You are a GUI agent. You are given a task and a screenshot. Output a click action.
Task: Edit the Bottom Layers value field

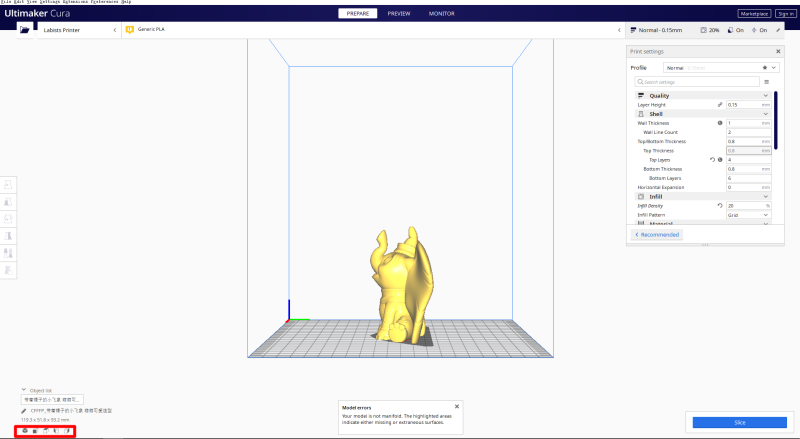pos(748,178)
